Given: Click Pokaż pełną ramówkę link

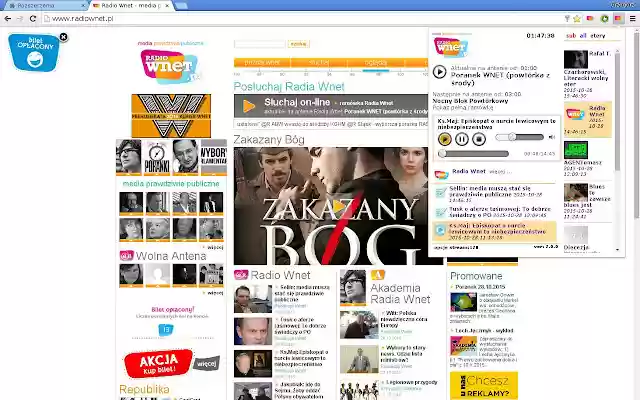Looking at the screenshot, I should click(x=462, y=108).
